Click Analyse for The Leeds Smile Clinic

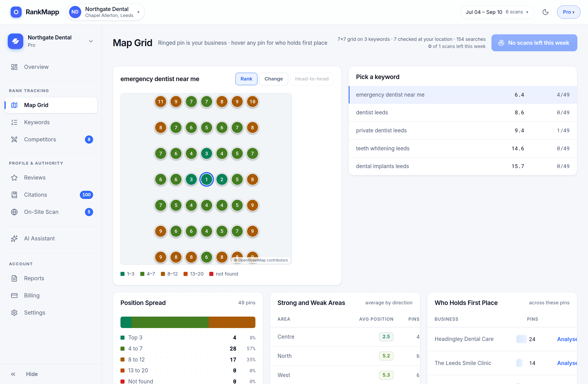pos(567,363)
